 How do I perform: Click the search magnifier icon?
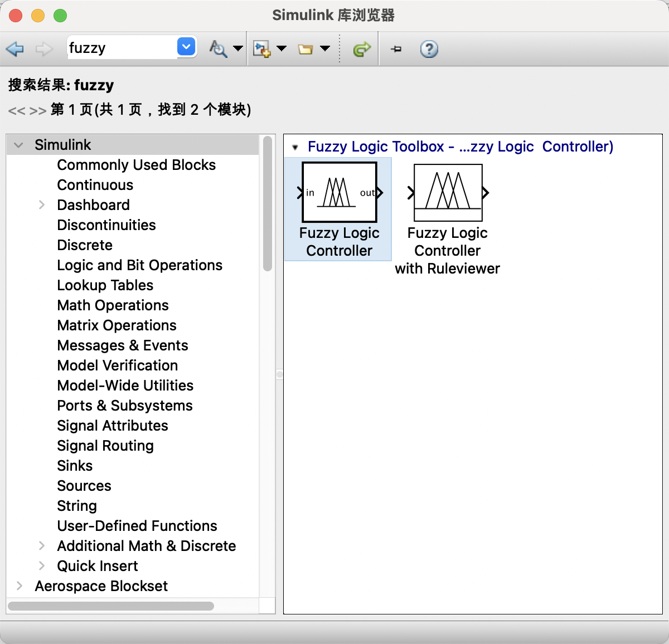218,49
